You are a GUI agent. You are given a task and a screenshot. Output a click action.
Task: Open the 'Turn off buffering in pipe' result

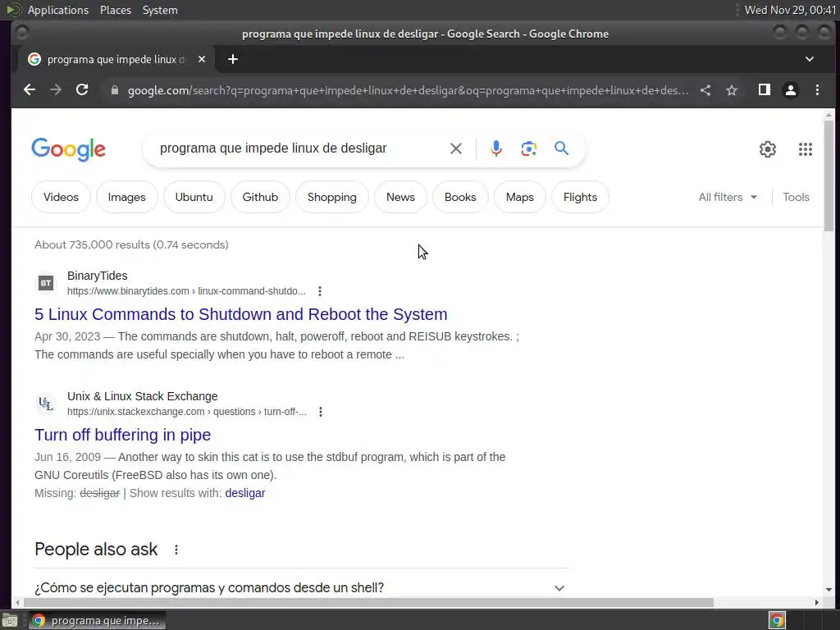(x=123, y=435)
